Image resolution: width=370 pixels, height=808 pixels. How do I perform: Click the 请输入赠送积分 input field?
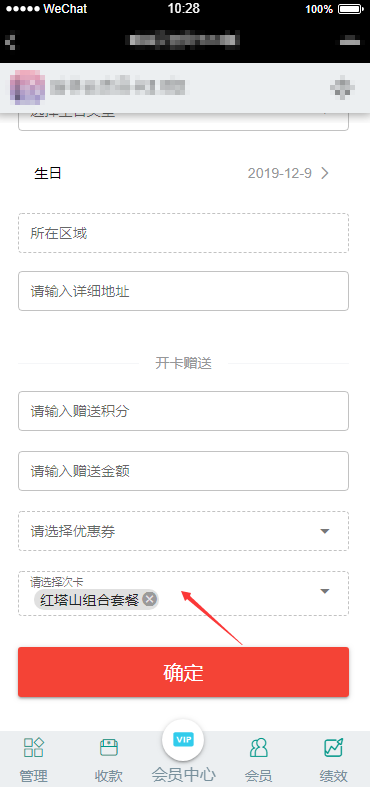tap(183, 411)
